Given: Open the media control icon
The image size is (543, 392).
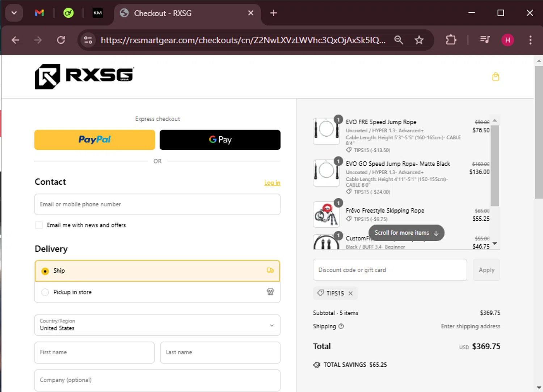Looking at the screenshot, I should [x=485, y=40].
